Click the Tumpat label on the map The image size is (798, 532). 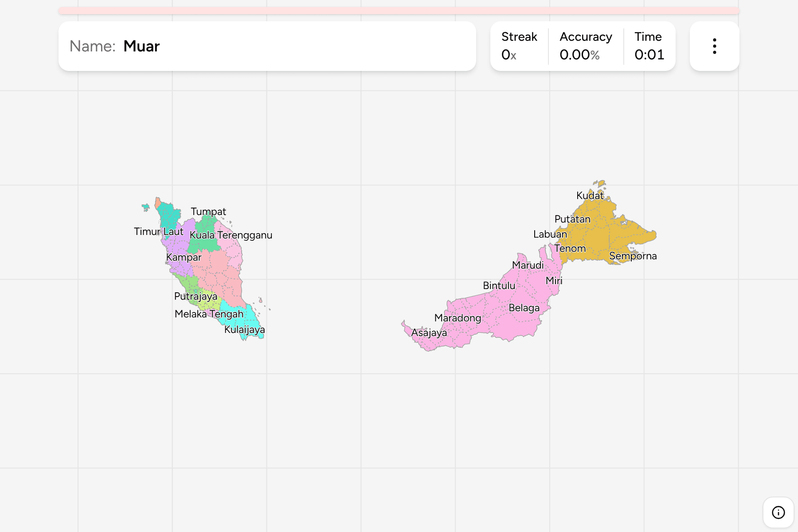pos(208,211)
